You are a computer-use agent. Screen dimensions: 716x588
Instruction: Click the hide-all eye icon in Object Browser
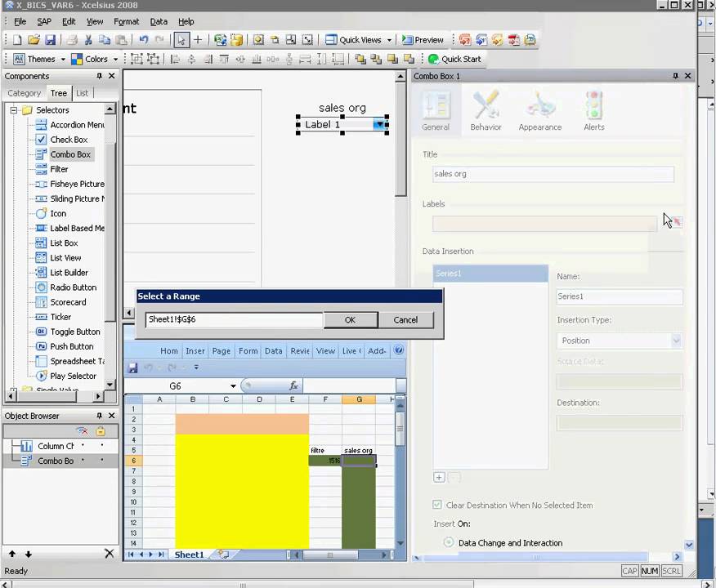pyautogui.click(x=83, y=430)
